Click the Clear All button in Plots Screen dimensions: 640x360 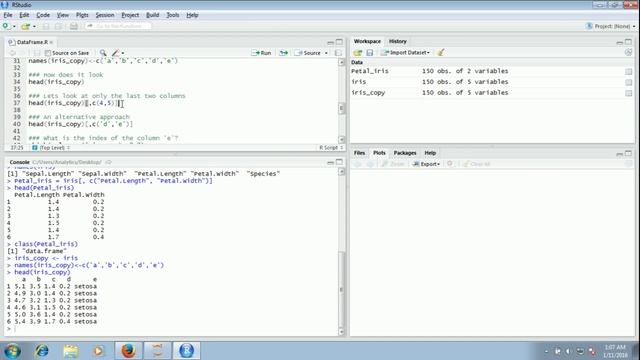click(477, 164)
